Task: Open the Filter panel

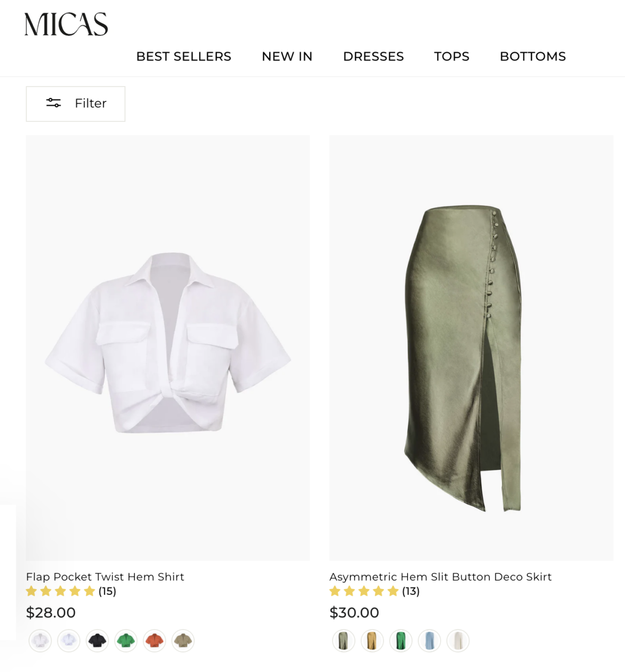Action: coord(76,103)
